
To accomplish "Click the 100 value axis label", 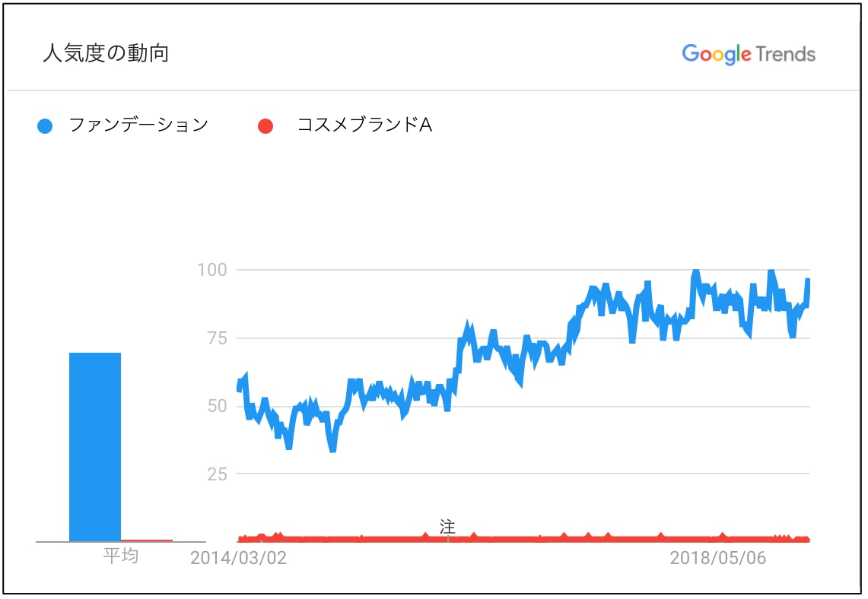I will (x=212, y=270).
